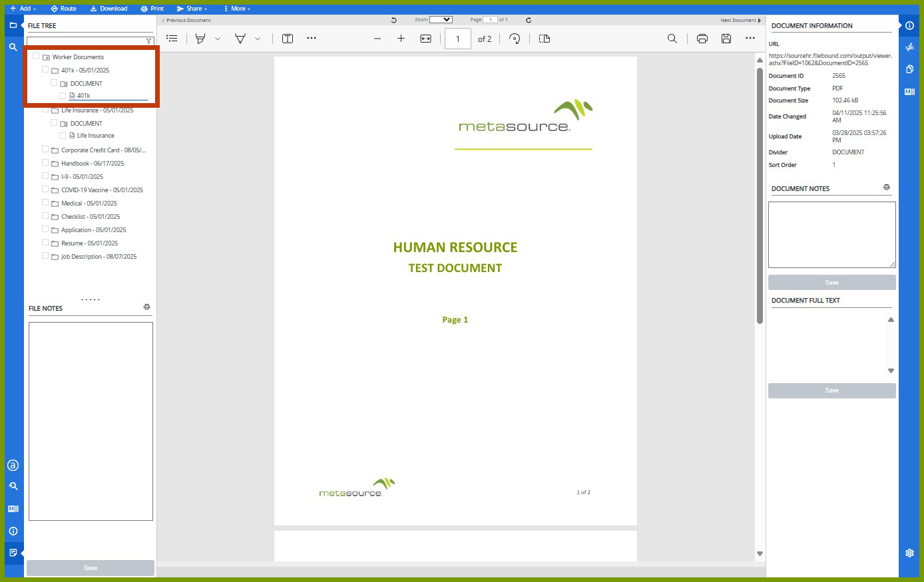Click the search magnifier in PDF toolbar
This screenshot has height=582, width=924.
click(x=672, y=39)
